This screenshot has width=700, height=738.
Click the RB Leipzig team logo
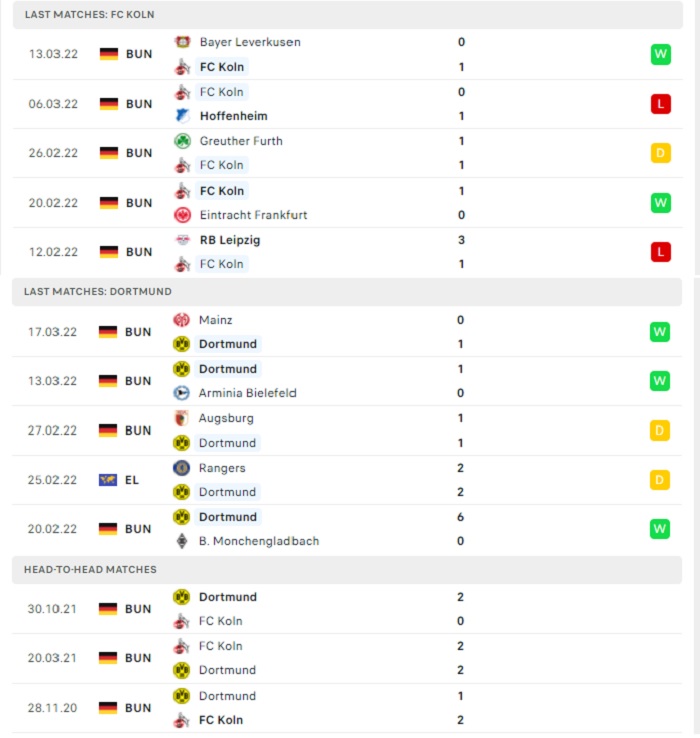click(x=183, y=240)
